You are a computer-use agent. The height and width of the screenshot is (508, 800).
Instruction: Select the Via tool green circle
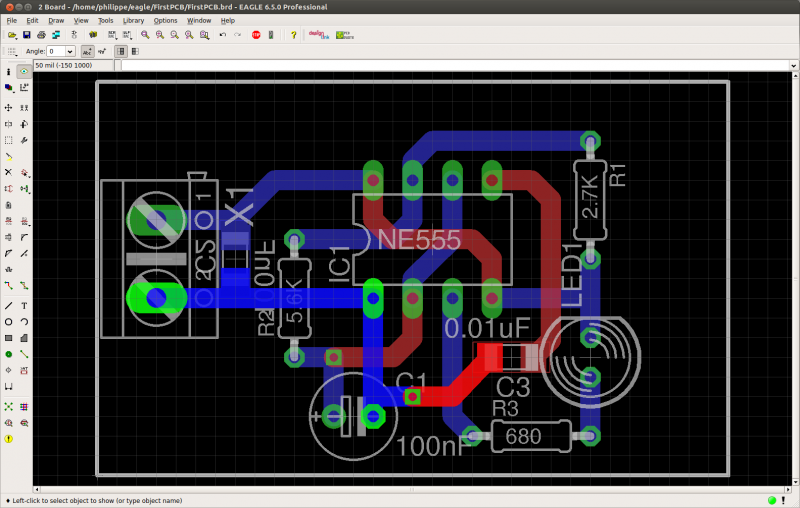pyautogui.click(x=8, y=354)
